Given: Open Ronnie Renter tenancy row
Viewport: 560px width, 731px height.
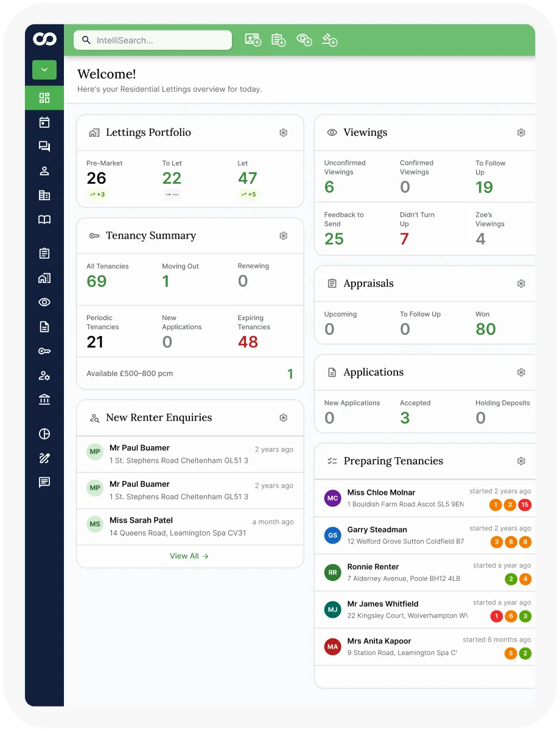Looking at the screenshot, I should pos(425,573).
